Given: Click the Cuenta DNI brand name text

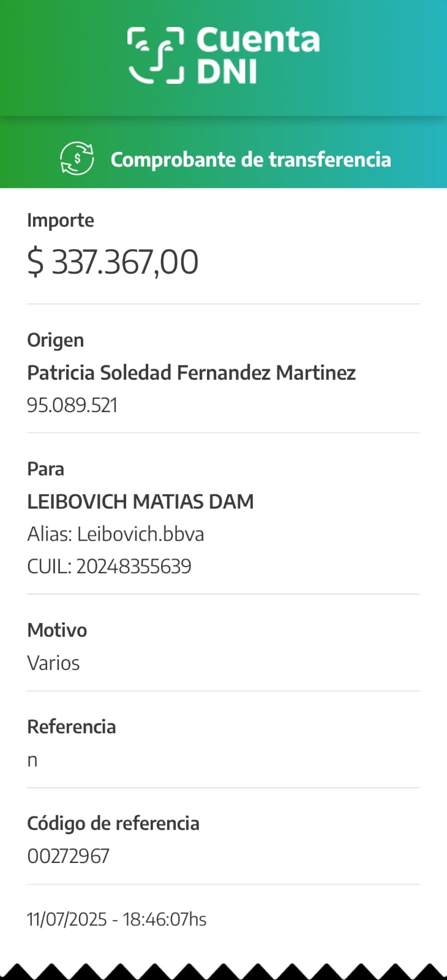Looking at the screenshot, I should pyautogui.click(x=257, y=55).
